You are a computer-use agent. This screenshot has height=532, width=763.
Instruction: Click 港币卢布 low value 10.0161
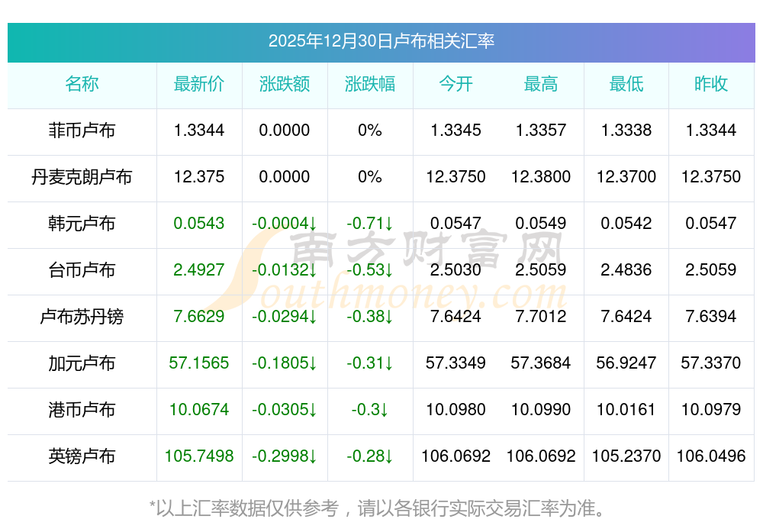pyautogui.click(x=626, y=409)
